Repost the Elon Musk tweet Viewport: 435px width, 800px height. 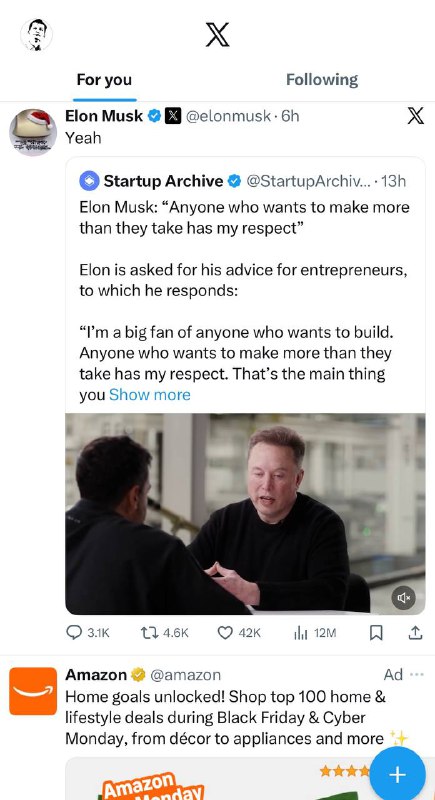pos(165,633)
